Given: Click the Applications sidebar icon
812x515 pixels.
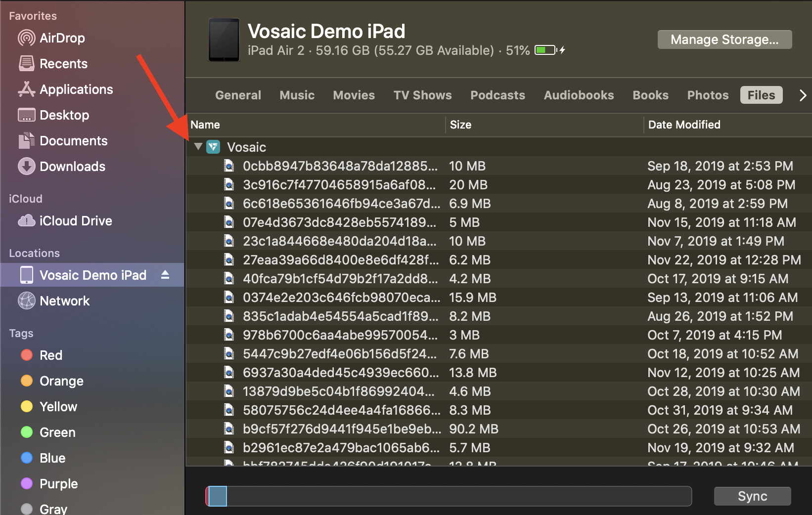Looking at the screenshot, I should coord(27,89).
